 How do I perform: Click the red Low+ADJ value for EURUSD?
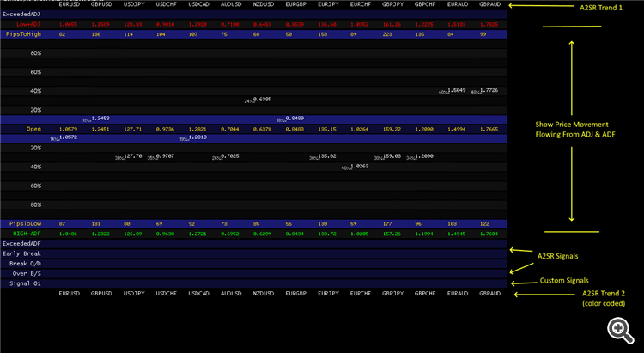[x=68, y=25]
